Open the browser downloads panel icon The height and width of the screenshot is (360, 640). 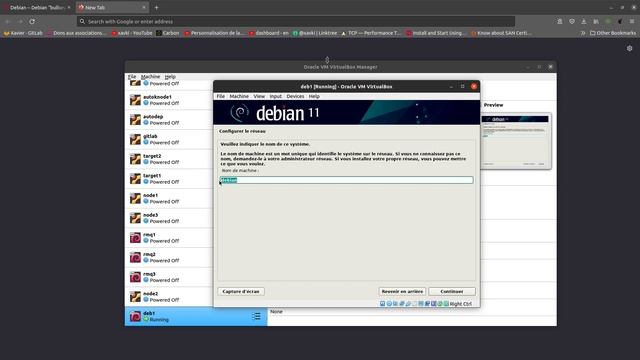pyautogui.click(x=584, y=21)
